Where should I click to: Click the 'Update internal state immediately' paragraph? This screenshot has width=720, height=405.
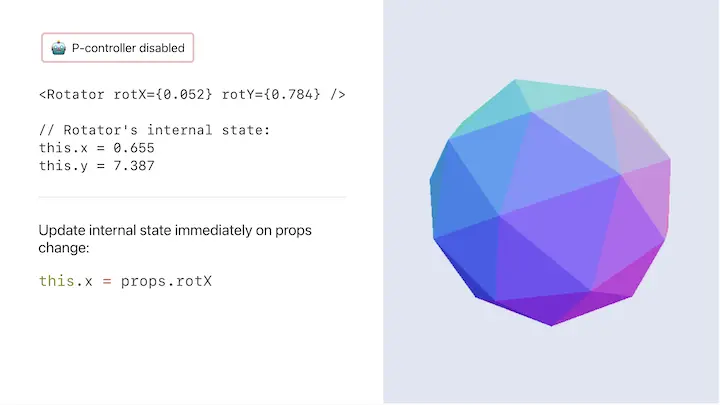click(x=175, y=239)
